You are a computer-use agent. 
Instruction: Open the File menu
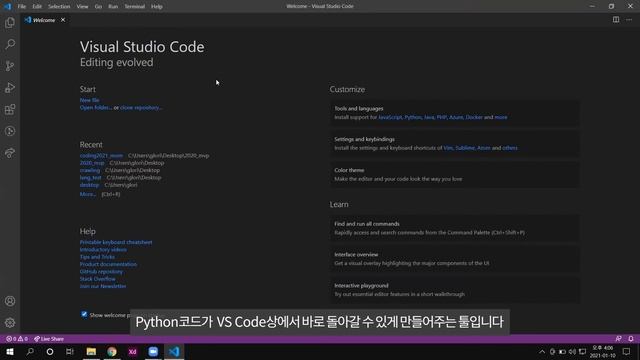[x=22, y=7]
